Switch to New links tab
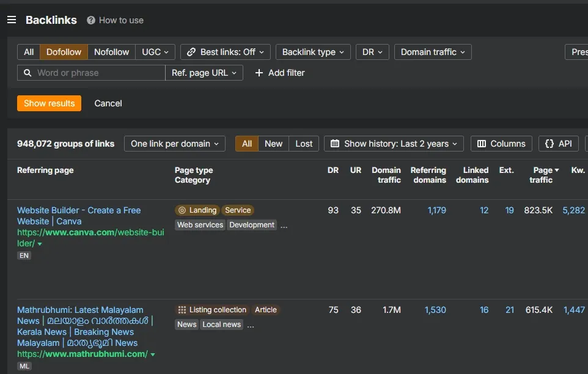Image resolution: width=588 pixels, height=374 pixels. [x=273, y=144]
